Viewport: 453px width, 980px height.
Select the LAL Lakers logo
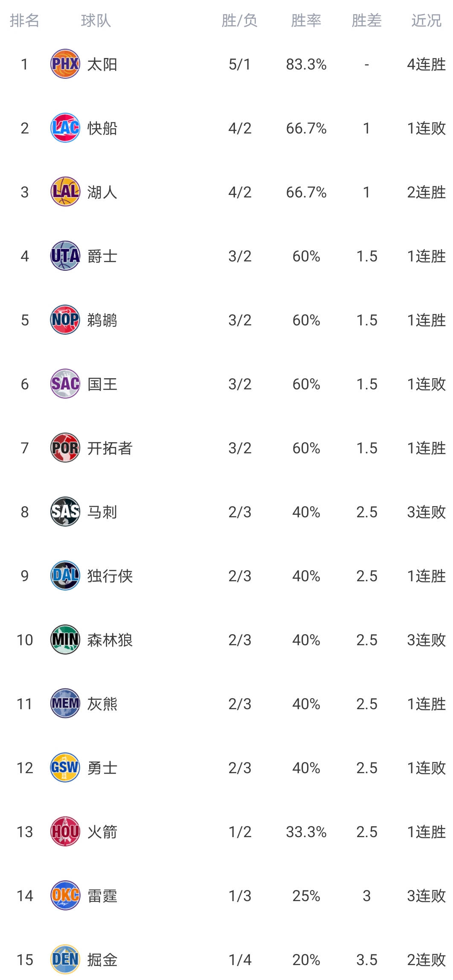(x=65, y=192)
